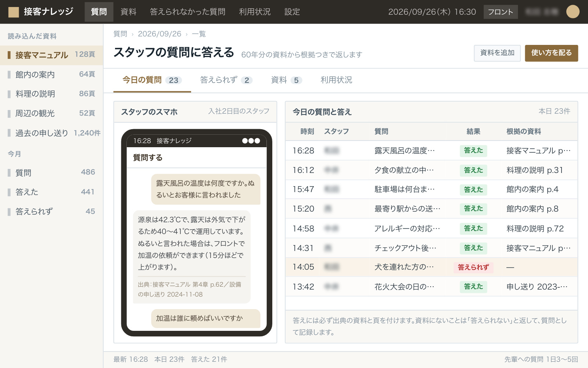Open the 16:28 露天風呂の温度 row
Screen dimensions: 588x368
click(x=431, y=151)
